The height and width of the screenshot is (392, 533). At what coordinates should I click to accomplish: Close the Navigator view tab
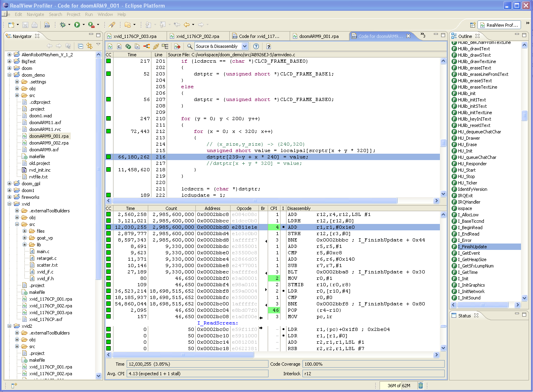click(x=37, y=36)
